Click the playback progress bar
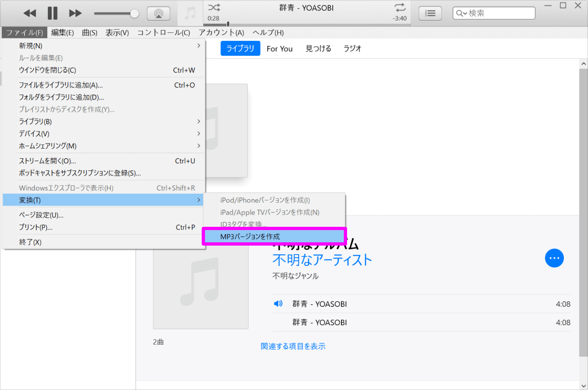Screen dimensions: 588x390 click(x=306, y=24)
